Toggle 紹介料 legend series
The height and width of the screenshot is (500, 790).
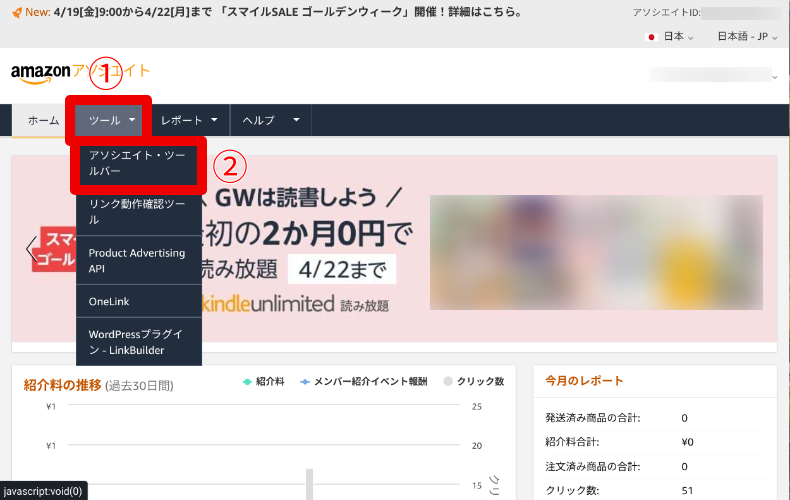click(x=264, y=382)
